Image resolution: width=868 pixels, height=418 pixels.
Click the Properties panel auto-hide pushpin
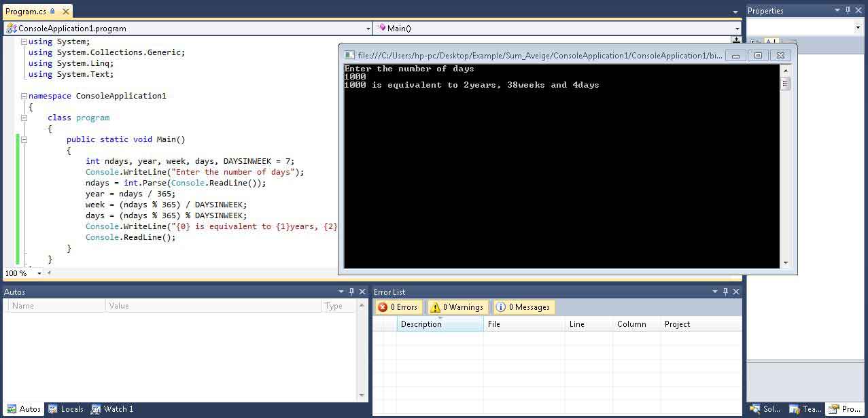(848, 10)
